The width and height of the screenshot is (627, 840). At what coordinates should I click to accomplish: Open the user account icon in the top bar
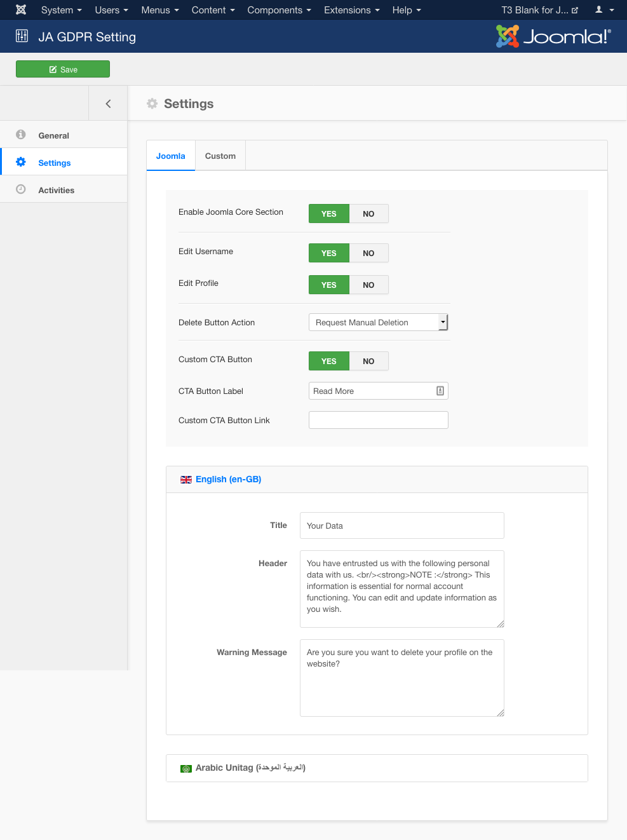click(x=600, y=10)
